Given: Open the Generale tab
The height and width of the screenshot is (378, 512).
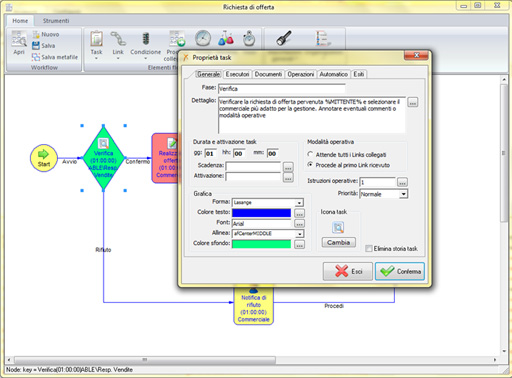Looking at the screenshot, I should tap(209, 74).
